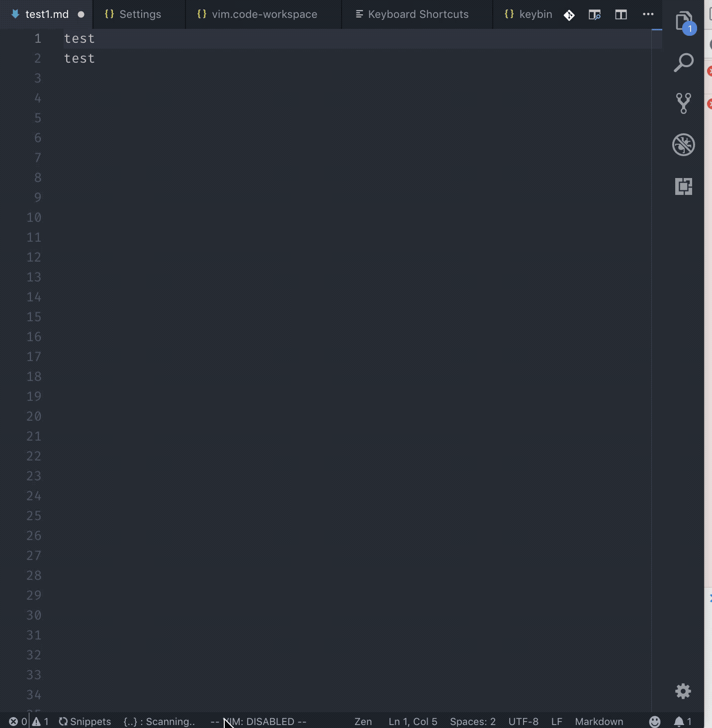Switch to the Keyboard Shortcuts tab

tap(418, 14)
